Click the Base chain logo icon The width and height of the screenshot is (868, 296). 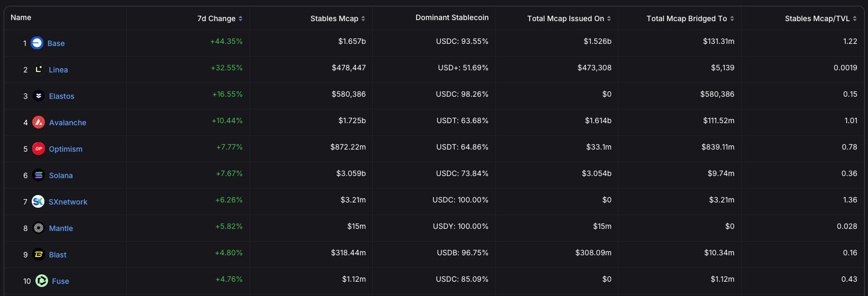(x=37, y=43)
